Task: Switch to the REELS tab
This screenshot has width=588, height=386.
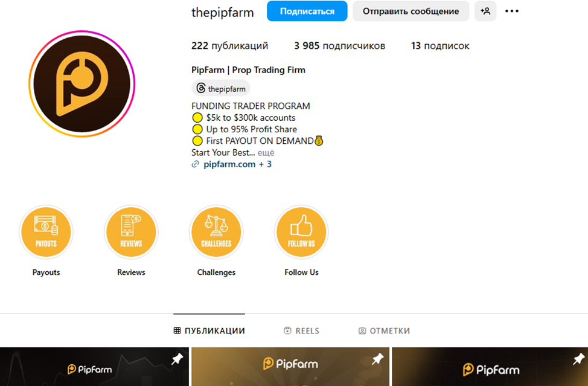Action: click(x=301, y=330)
